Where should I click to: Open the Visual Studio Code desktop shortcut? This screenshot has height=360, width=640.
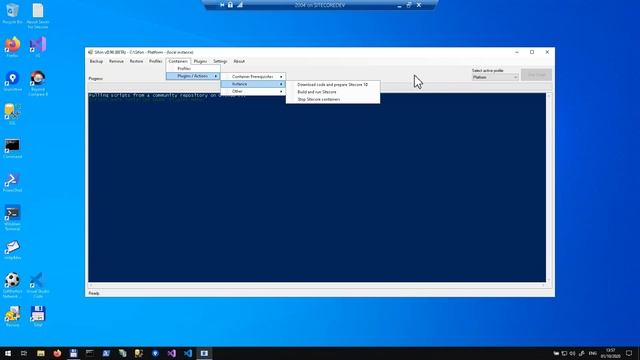pos(38,285)
